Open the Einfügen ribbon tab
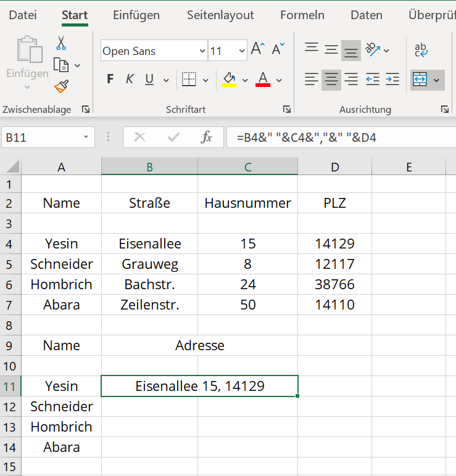The width and height of the screenshot is (456, 476). (136, 15)
